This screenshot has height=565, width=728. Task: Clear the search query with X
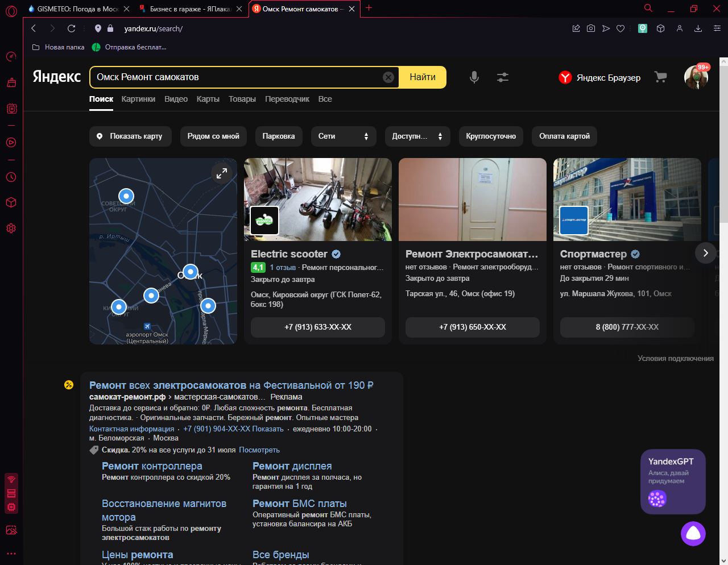pyautogui.click(x=388, y=77)
